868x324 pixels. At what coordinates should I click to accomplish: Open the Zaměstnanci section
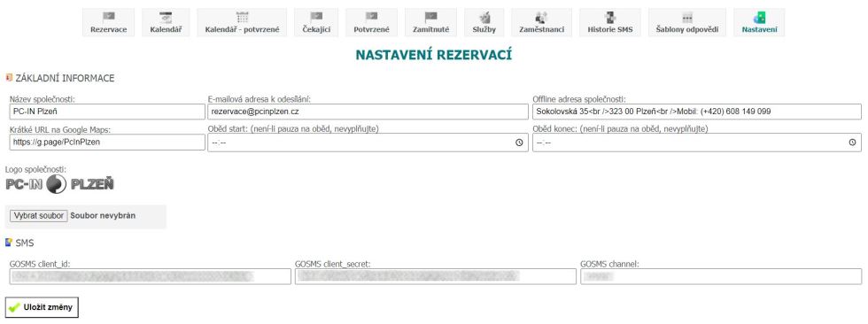coord(541,23)
